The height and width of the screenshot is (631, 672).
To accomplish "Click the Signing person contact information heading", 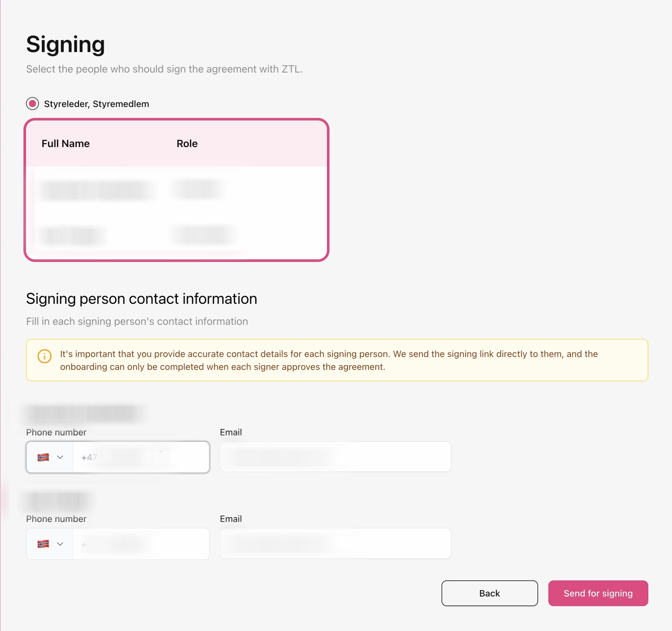I will 141,299.
